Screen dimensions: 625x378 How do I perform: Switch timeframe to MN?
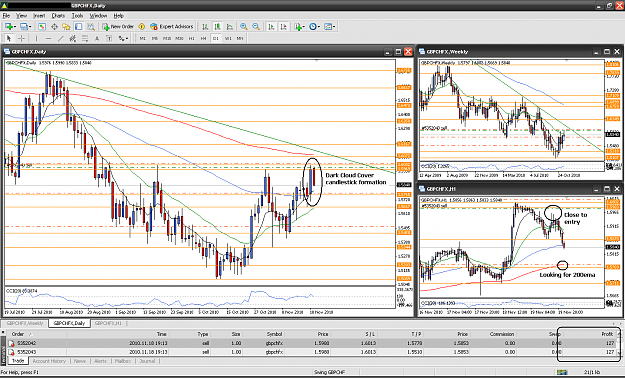pyautogui.click(x=240, y=38)
